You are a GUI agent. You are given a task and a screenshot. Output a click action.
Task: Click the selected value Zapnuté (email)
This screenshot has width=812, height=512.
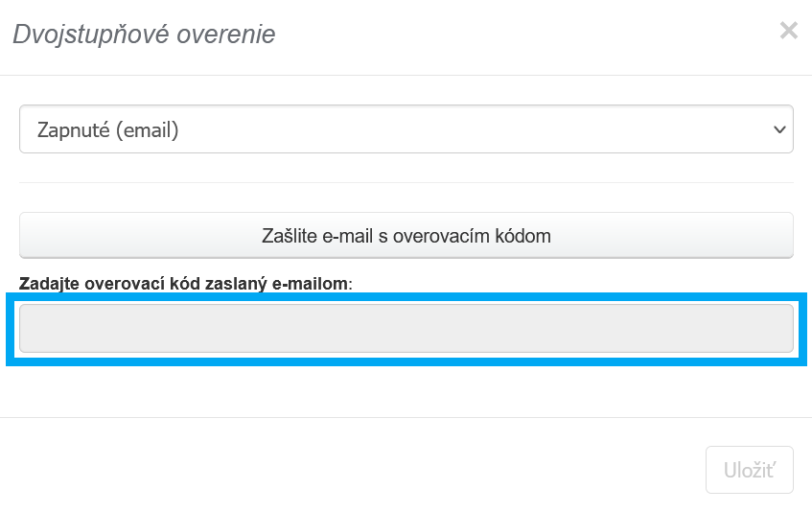108,129
